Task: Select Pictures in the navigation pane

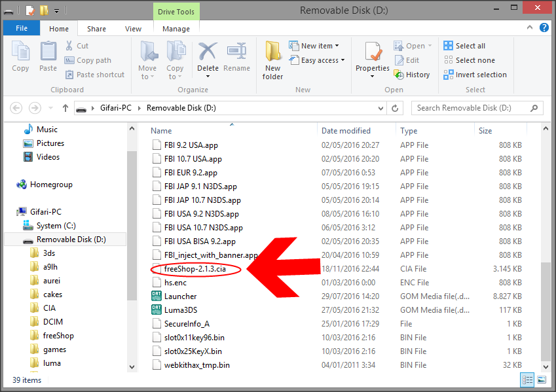Action: [44, 143]
